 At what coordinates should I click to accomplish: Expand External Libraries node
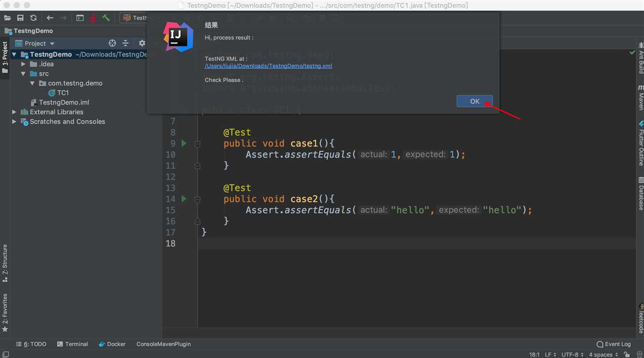pos(14,112)
